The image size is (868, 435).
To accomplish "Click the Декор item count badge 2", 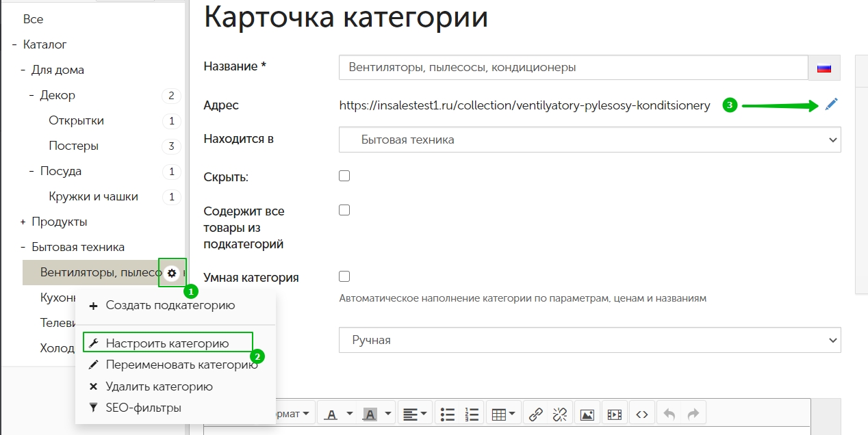I will tap(171, 96).
